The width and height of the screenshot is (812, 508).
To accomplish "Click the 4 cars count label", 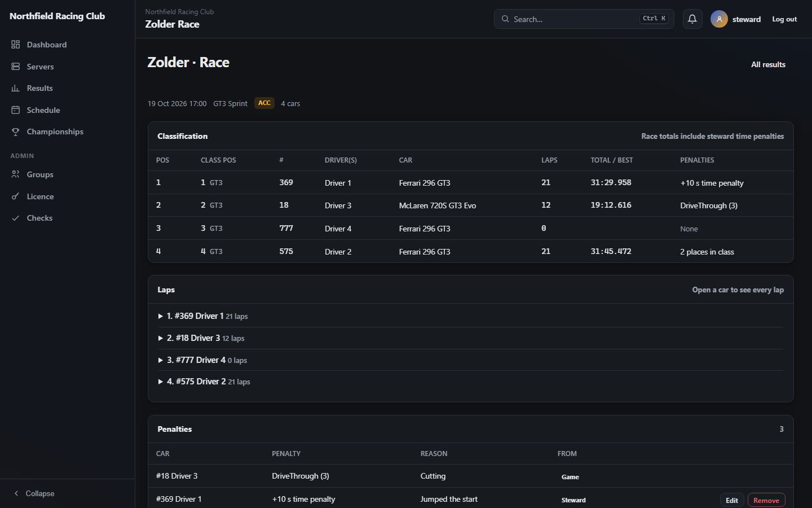I will tap(290, 103).
